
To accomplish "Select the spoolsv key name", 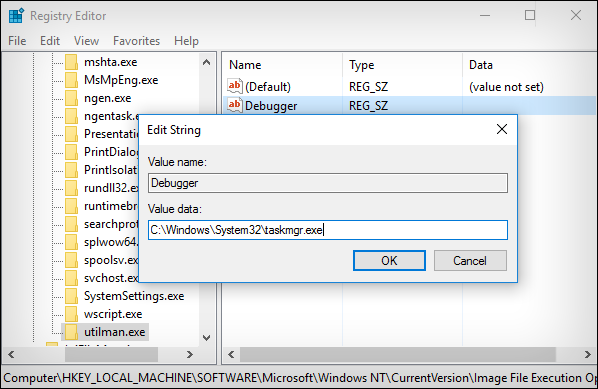I will coord(111,260).
